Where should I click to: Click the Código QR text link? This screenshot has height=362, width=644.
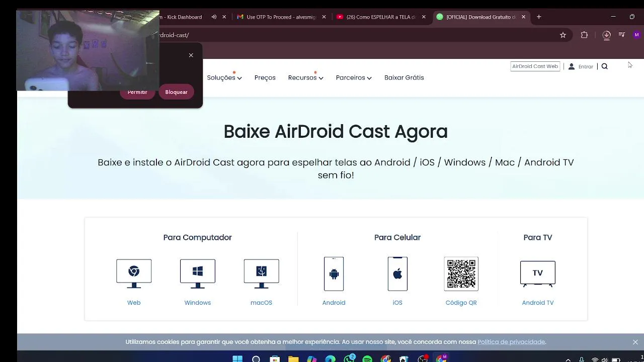(461, 303)
